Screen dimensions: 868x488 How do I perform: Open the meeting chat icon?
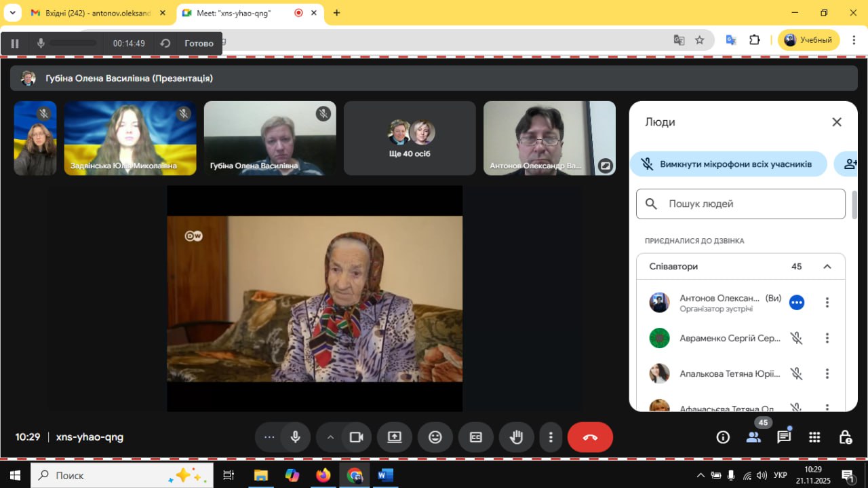[784, 437]
